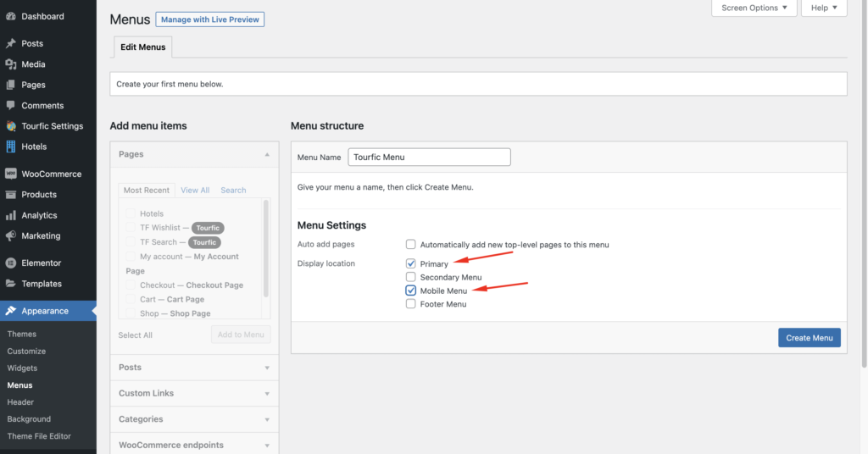
Task: Select the Edit Menus tab
Action: (x=142, y=47)
